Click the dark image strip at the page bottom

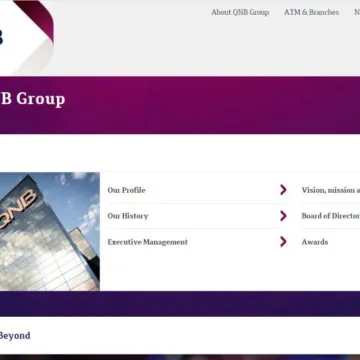[x=180, y=357]
